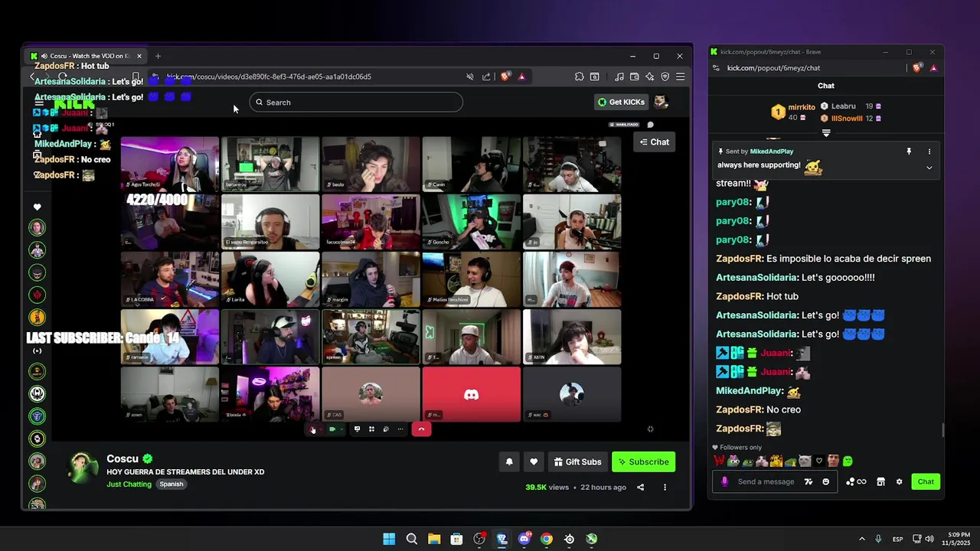Open the Brave VPN shield icon
The image size is (980, 551).
(665, 77)
